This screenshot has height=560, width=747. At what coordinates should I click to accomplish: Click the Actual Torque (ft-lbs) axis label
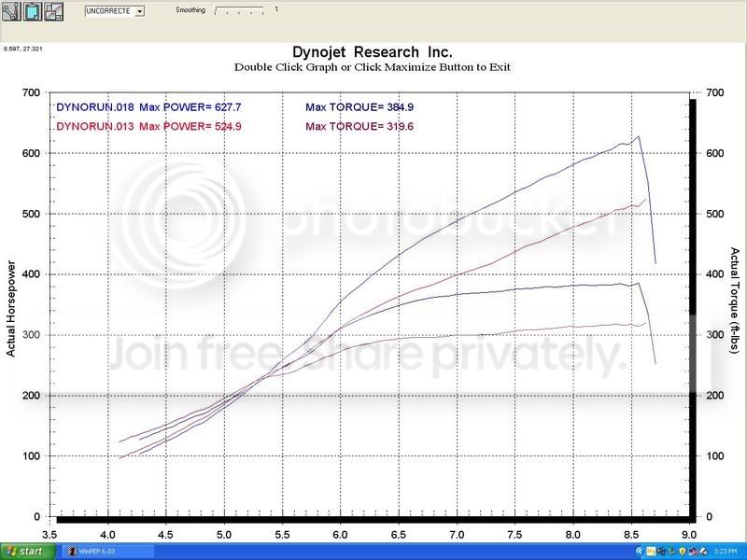tap(735, 300)
